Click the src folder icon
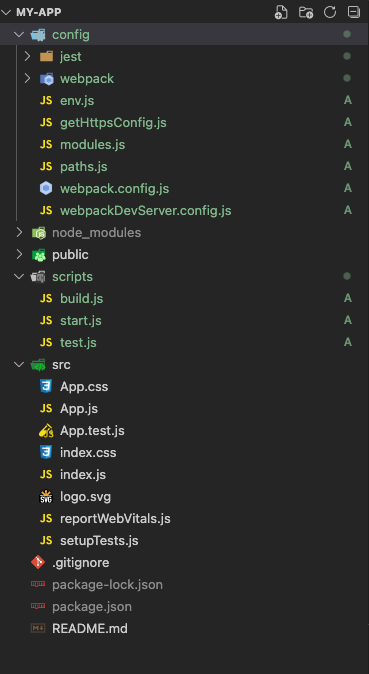This screenshot has height=674, width=369. [x=38, y=365]
